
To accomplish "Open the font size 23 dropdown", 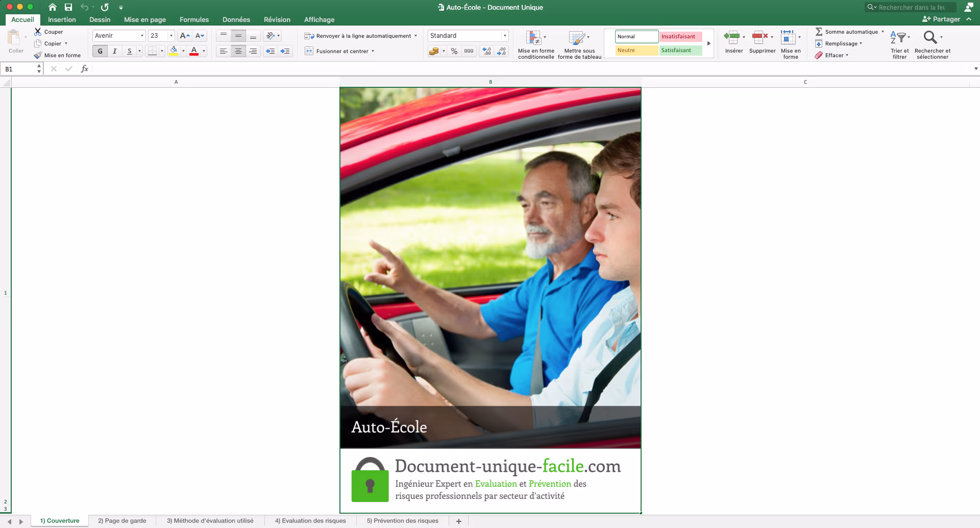I will click(x=171, y=36).
